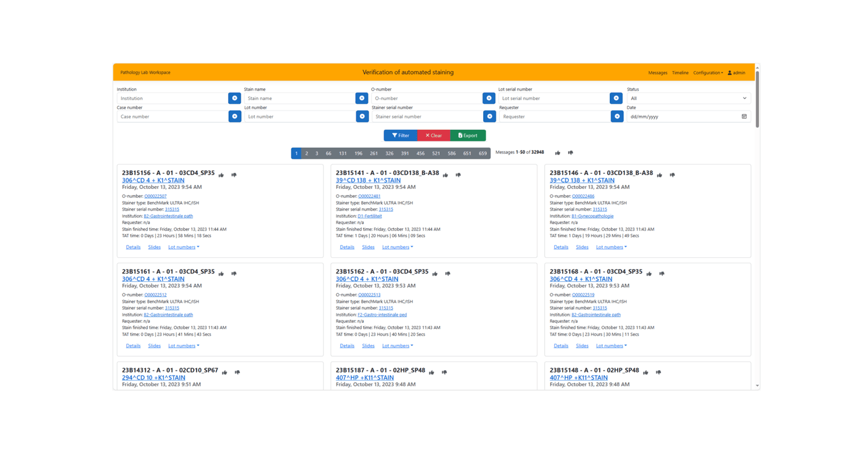Open the Timeline page
The height and width of the screenshot is (463, 868).
pyautogui.click(x=680, y=72)
